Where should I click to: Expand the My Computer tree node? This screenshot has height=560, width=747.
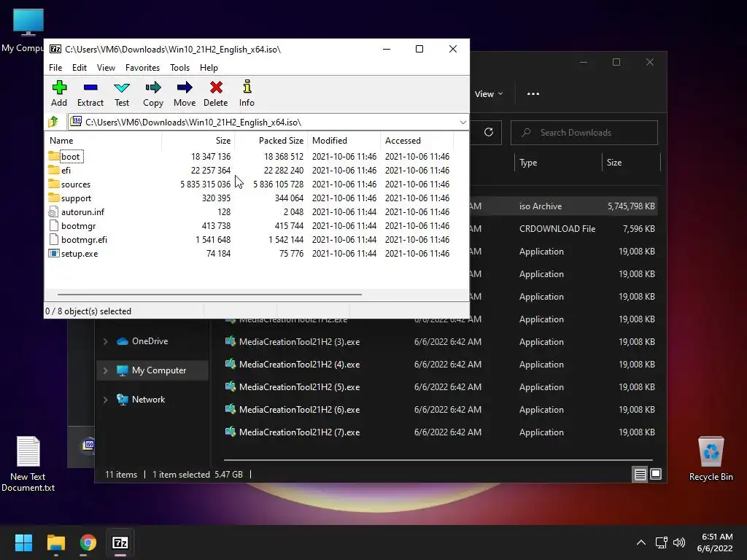click(105, 370)
